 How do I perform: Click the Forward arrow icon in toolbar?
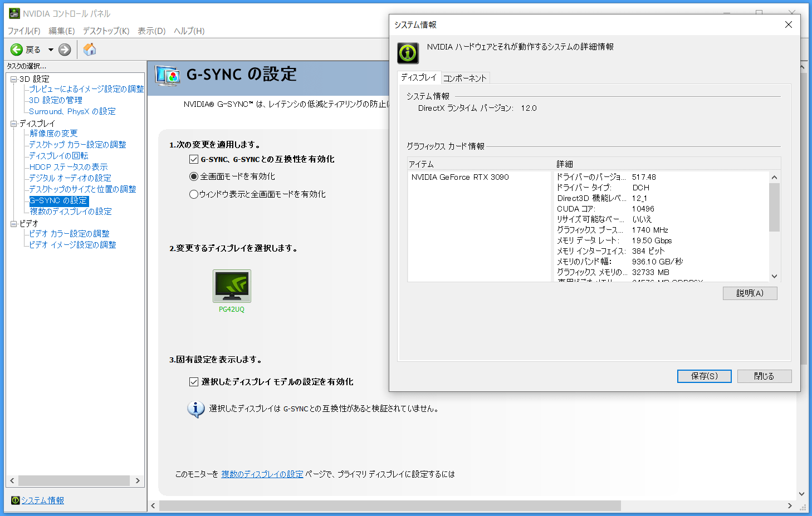click(65, 50)
